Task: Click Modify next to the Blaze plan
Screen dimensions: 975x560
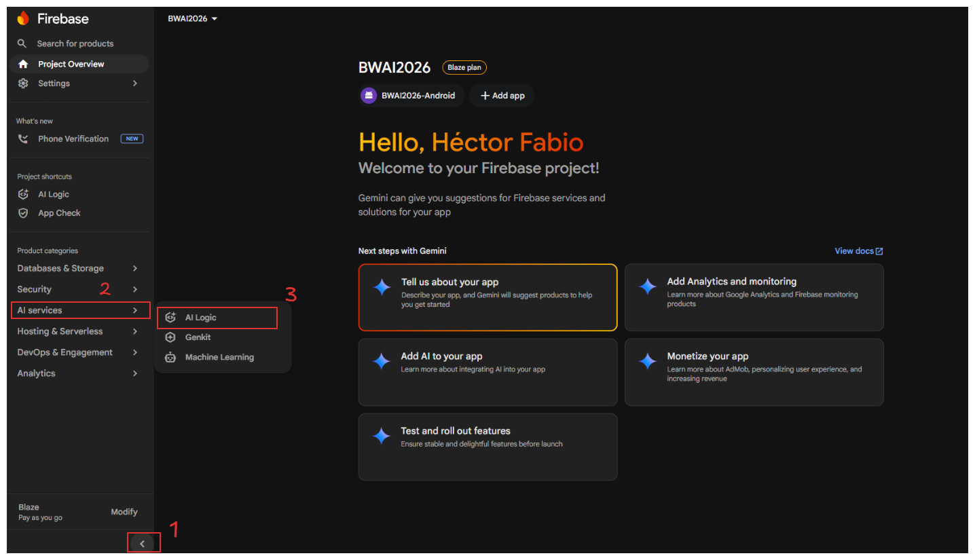Action: (124, 512)
